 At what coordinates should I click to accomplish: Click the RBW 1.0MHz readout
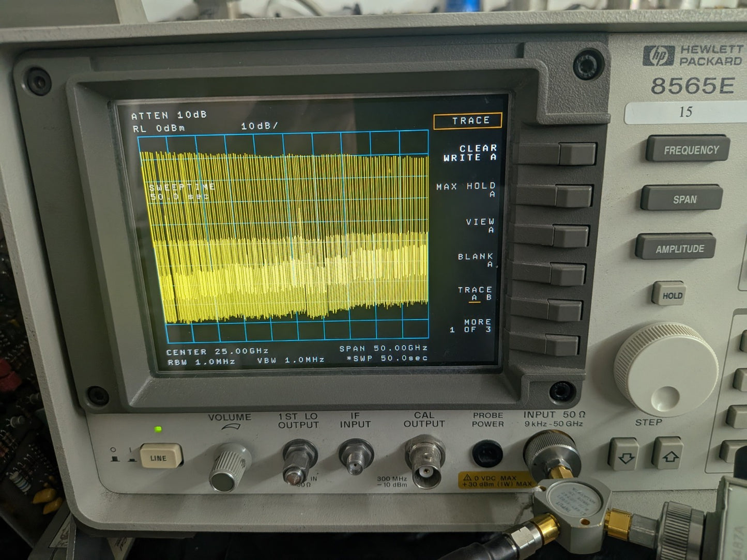pyautogui.click(x=202, y=362)
